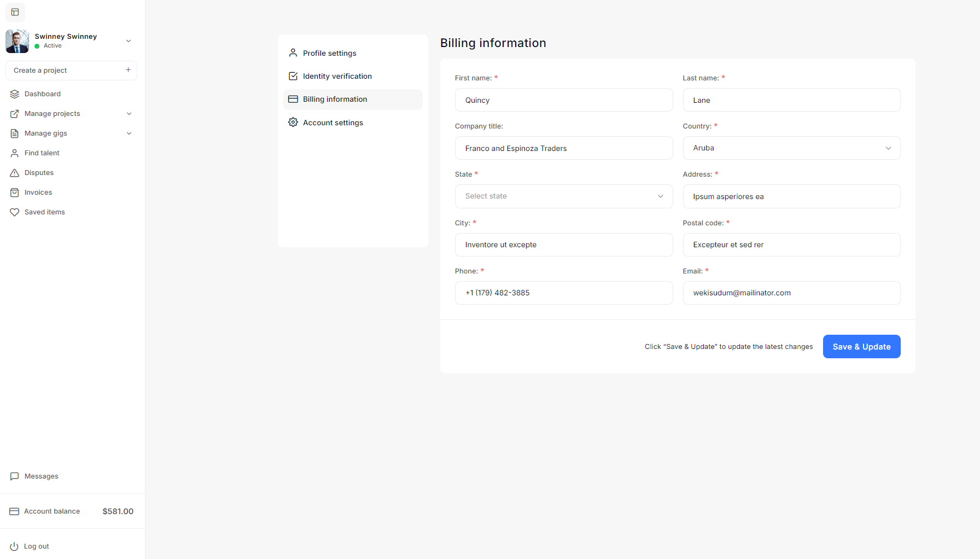Click the plus icon in Create a project
Viewport: 980px width, 559px height.
click(x=128, y=70)
